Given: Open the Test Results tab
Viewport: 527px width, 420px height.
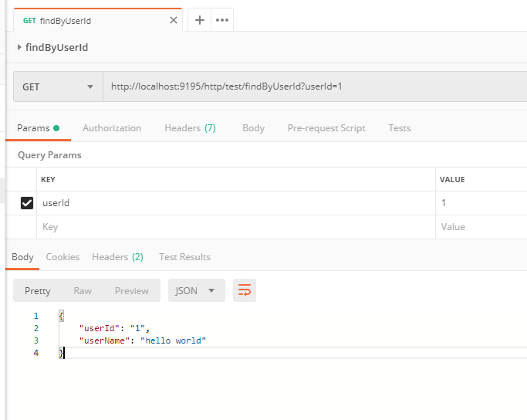Looking at the screenshot, I should [x=184, y=257].
